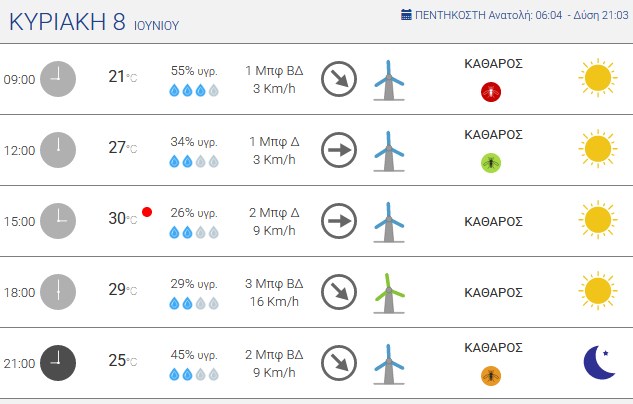Image resolution: width=633 pixels, height=404 pixels.
Task: Click the orange mosquito icon at 21:00
Action: click(x=491, y=376)
